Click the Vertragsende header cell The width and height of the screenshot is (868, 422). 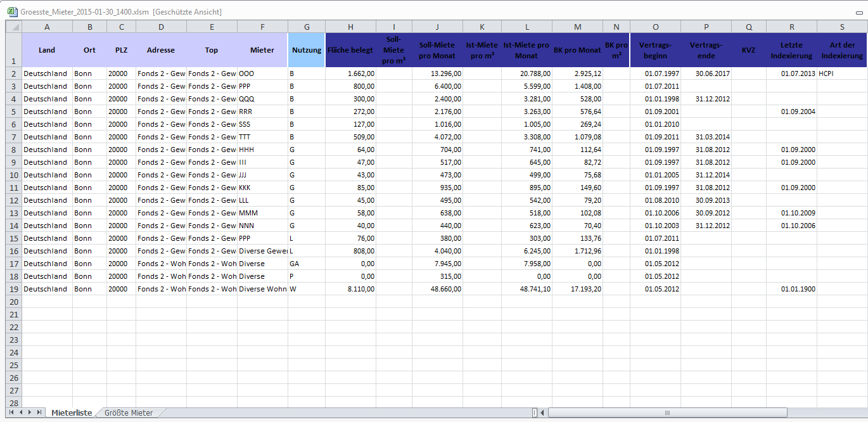(x=706, y=50)
